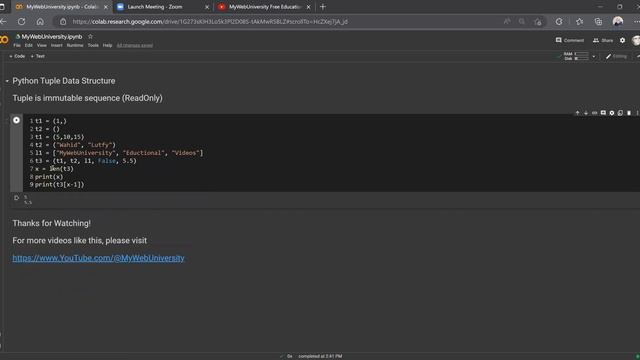Image resolution: width=640 pixels, height=360 pixels.
Task: Run the code cell with the play button
Action: point(16,120)
